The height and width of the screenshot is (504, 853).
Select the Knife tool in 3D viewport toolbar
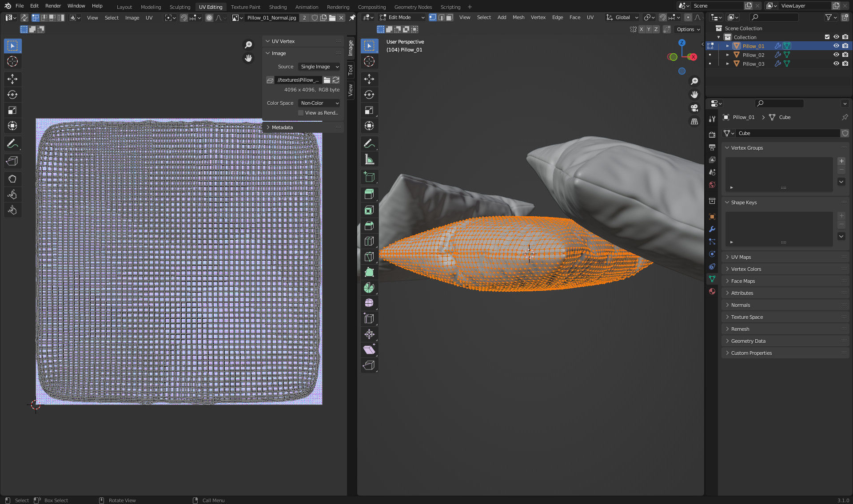[x=369, y=257]
